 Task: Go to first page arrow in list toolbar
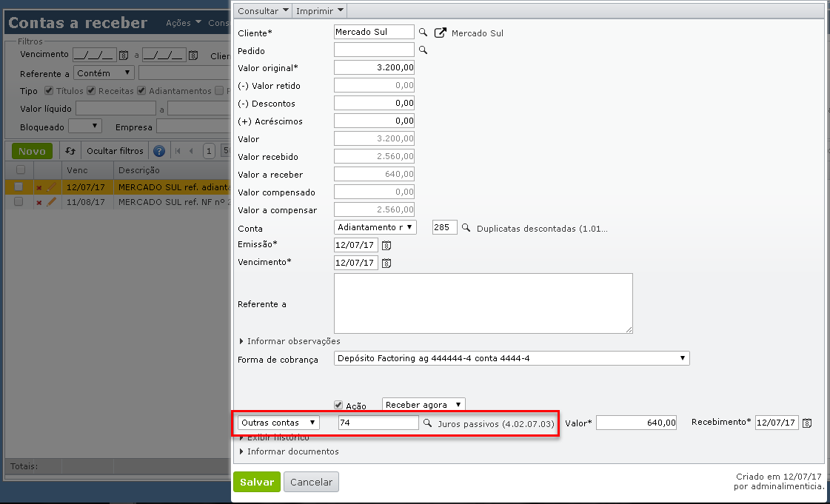(178, 151)
